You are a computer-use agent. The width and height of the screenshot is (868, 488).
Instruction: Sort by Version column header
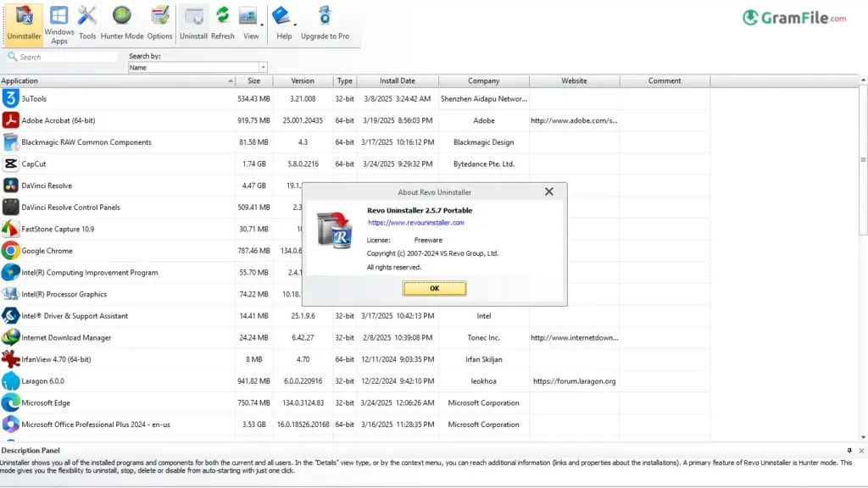pyautogui.click(x=303, y=80)
